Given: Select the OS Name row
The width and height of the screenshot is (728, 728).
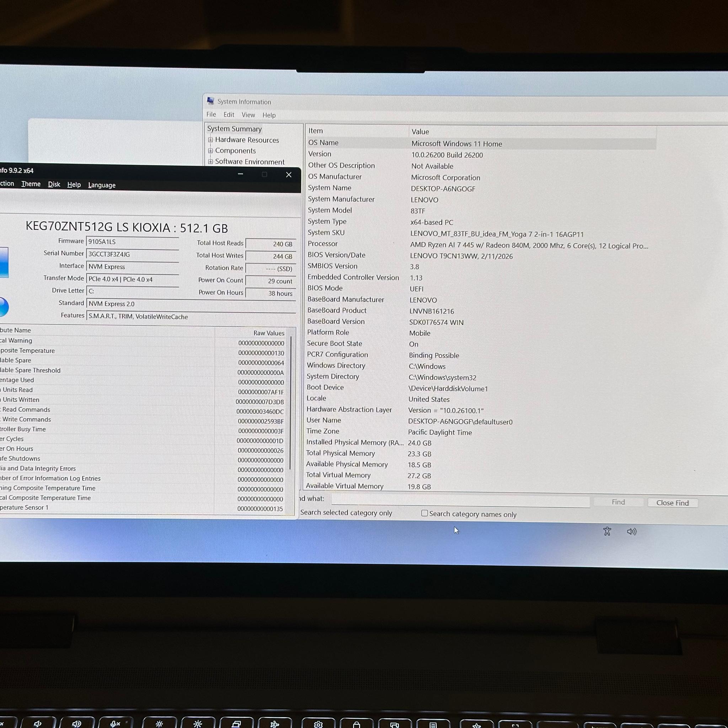Looking at the screenshot, I should tap(481, 144).
